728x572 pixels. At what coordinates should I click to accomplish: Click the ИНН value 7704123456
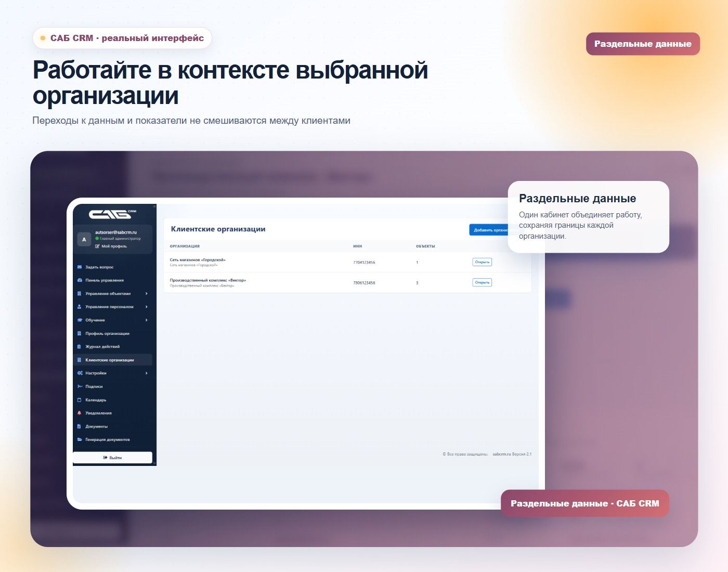tap(364, 263)
